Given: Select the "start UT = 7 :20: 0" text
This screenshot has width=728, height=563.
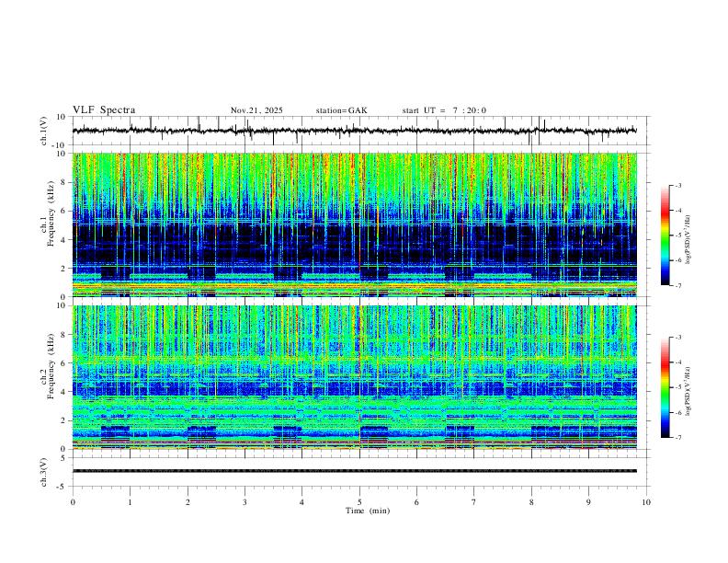Looking at the screenshot, I should tap(444, 110).
